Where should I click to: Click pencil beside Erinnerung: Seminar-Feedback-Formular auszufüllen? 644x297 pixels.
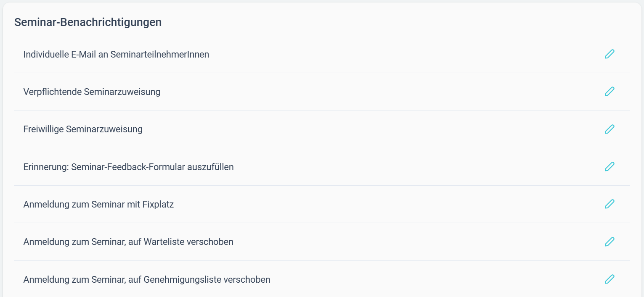point(610,166)
